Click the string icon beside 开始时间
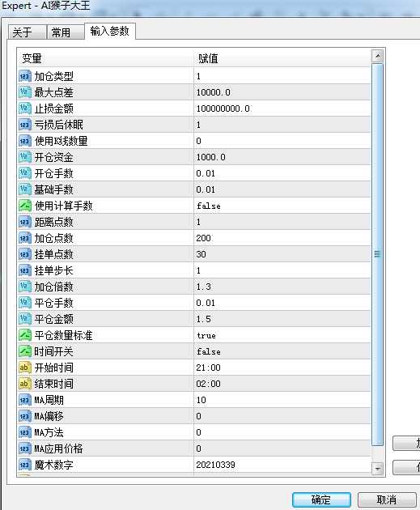 (25, 368)
